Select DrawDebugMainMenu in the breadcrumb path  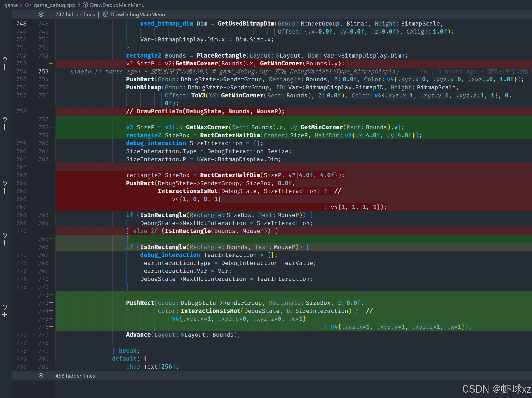pos(117,5)
